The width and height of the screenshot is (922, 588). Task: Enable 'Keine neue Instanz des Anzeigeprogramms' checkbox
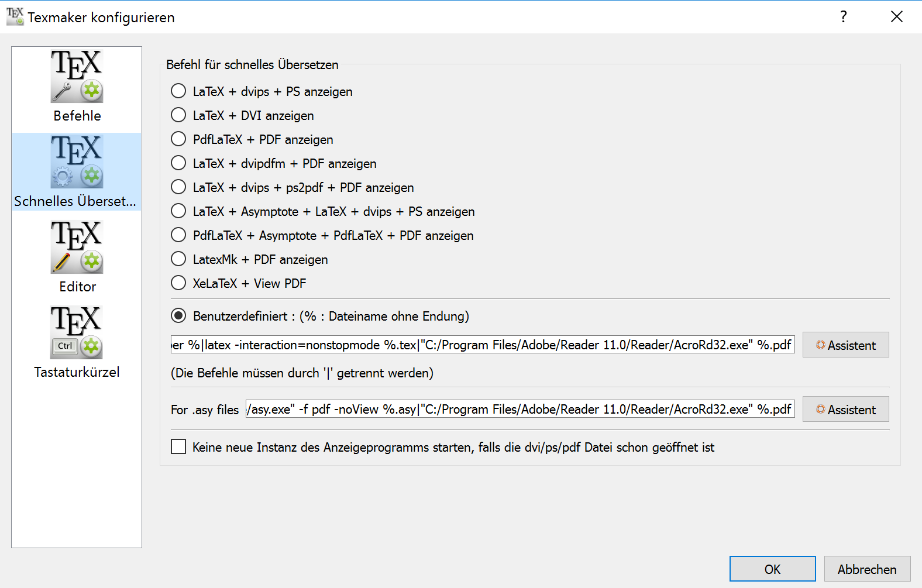click(178, 447)
